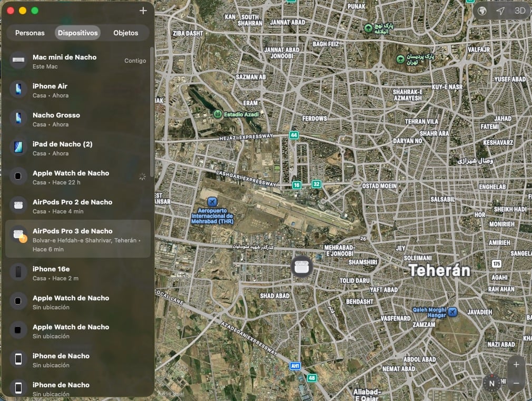Click the device list scrollbar
The height and width of the screenshot is (401, 532).
(152, 111)
